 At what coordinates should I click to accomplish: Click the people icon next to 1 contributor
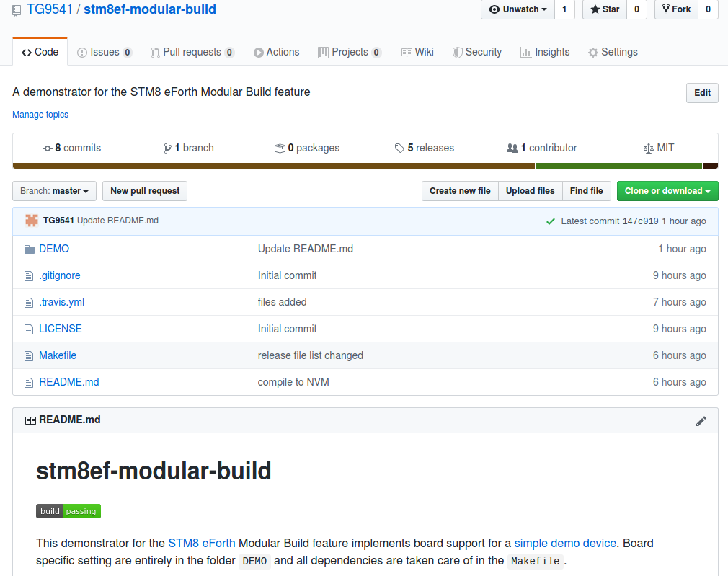[512, 149]
